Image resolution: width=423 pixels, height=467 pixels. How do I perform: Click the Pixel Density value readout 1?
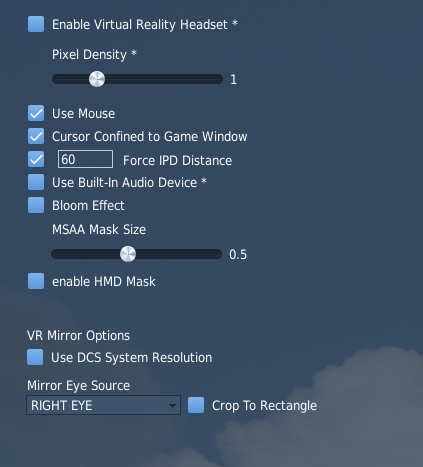click(234, 79)
